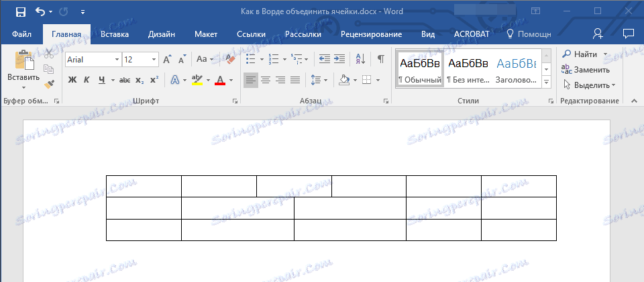Screen dimensions: 644x282
Task: Open the Рассылки tab
Action: tap(303, 34)
